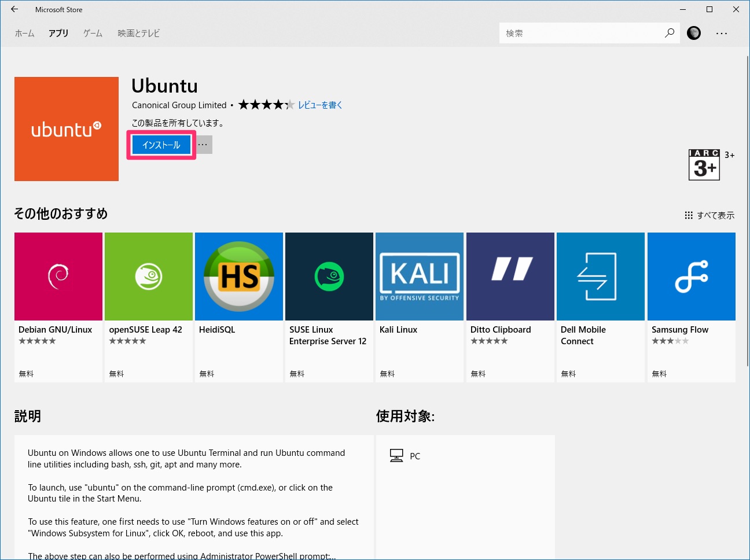Click the 説明 heading
This screenshot has width=750, height=560.
tap(27, 416)
